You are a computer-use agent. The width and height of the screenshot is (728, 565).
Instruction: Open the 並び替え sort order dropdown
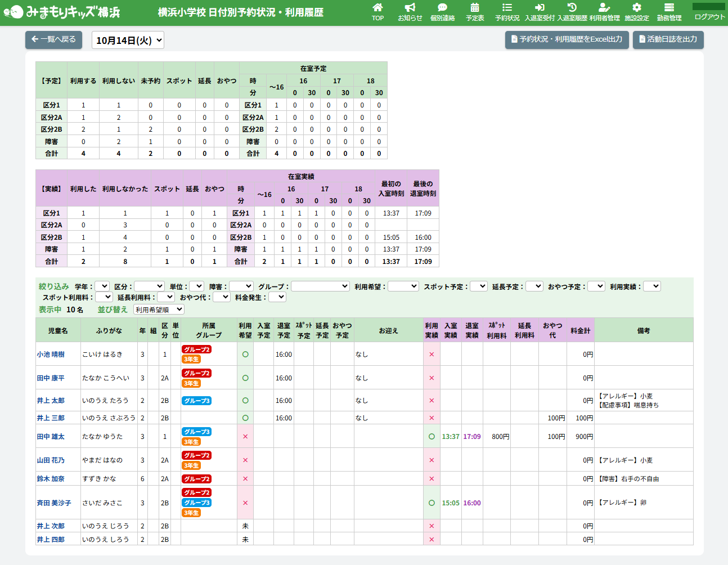pos(159,310)
